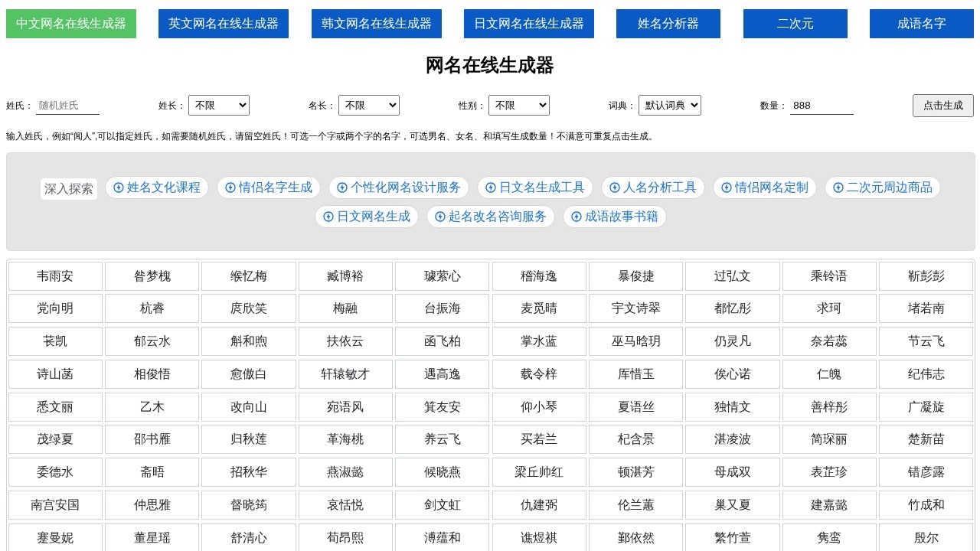Click the 姓氏 surname input field
Viewport: 980px width, 551px height.
(69, 105)
